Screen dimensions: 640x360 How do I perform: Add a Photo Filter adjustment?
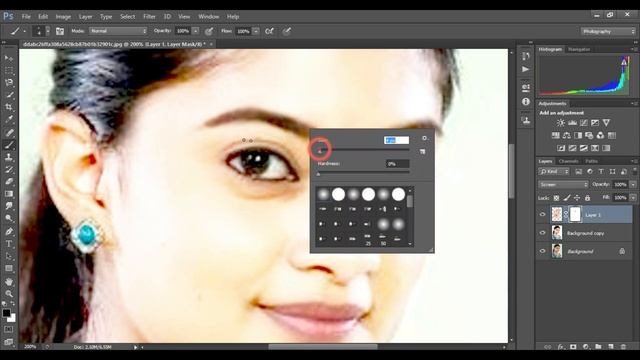tap(589, 136)
